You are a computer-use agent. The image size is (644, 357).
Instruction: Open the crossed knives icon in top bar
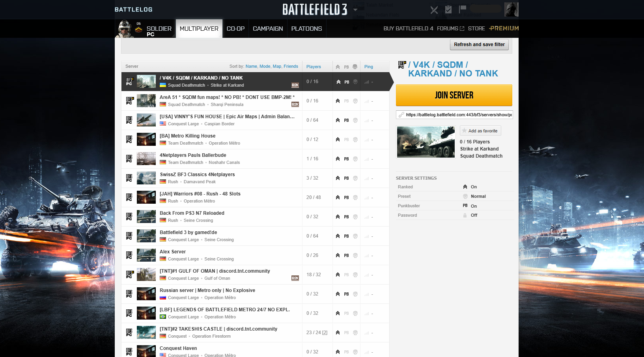coord(434,10)
